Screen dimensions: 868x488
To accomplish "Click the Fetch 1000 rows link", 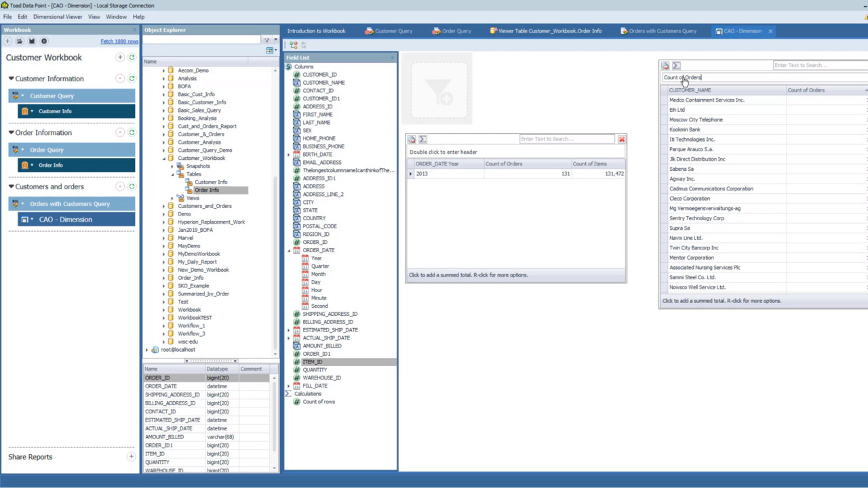I will [119, 41].
